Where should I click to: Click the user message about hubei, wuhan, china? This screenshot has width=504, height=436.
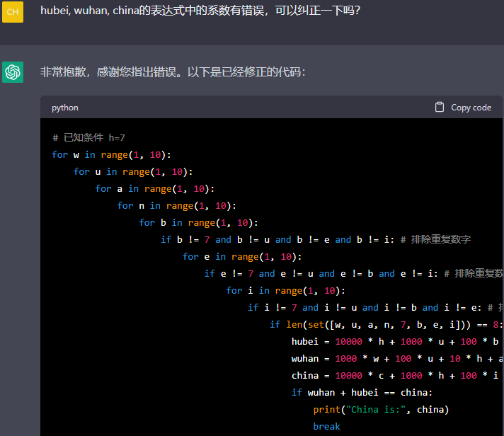pyautogui.click(x=200, y=11)
